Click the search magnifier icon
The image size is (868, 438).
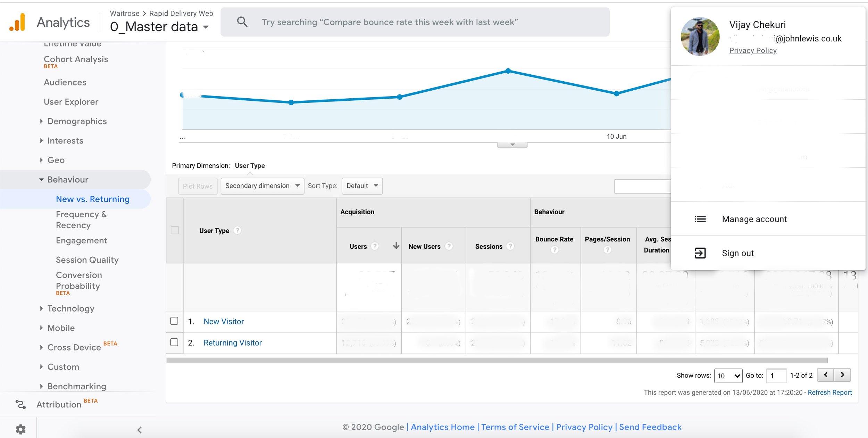coord(242,22)
